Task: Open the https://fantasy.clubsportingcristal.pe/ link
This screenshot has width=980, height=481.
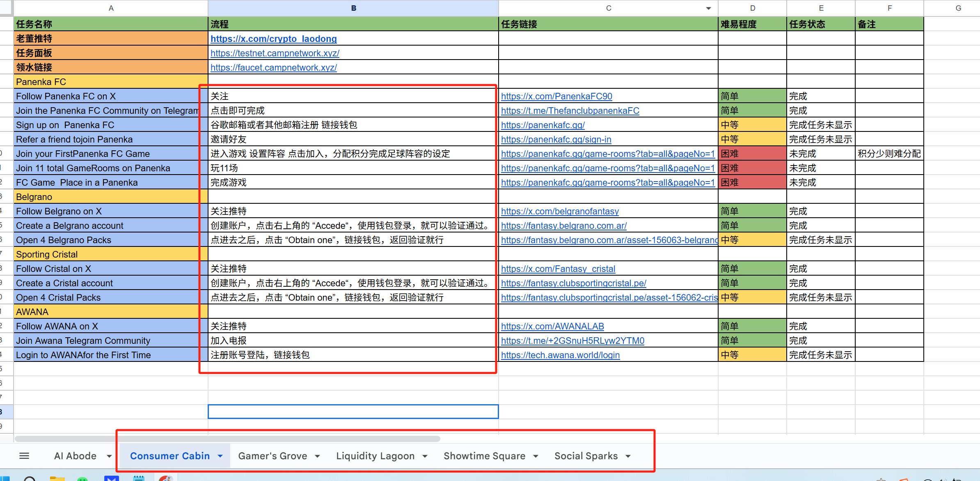Action: (574, 283)
